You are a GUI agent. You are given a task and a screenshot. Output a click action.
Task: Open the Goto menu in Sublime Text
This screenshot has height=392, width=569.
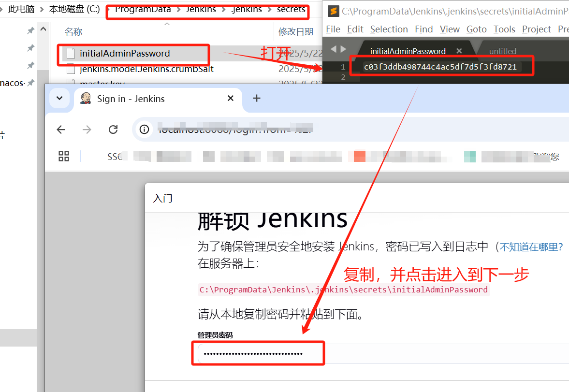[x=477, y=29]
